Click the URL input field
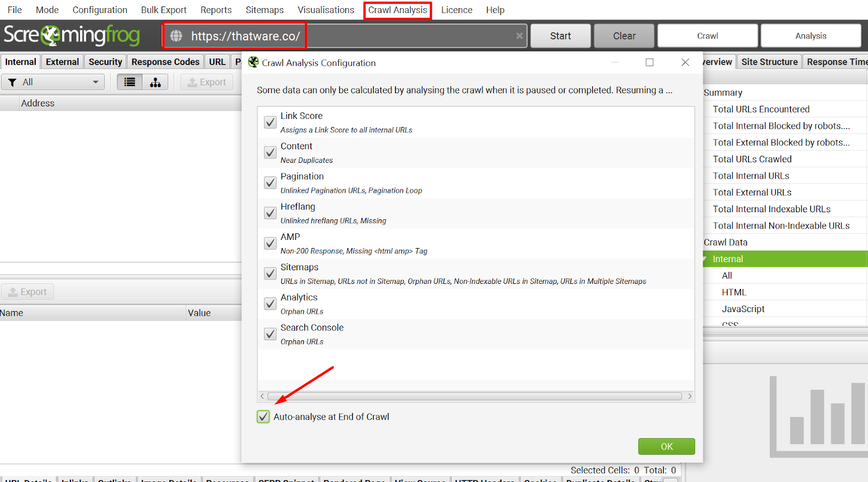The image size is (868, 482). [x=345, y=36]
